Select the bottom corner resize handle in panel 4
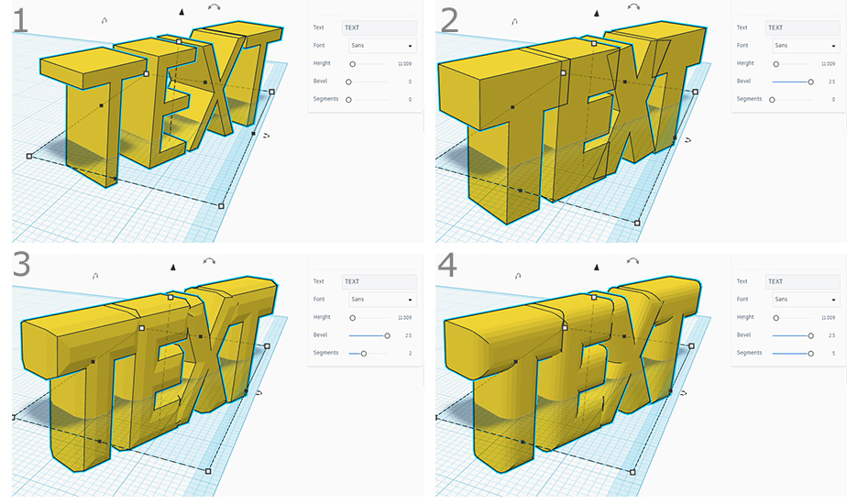Image resolution: width=847 pixels, height=504 pixels. (x=632, y=472)
